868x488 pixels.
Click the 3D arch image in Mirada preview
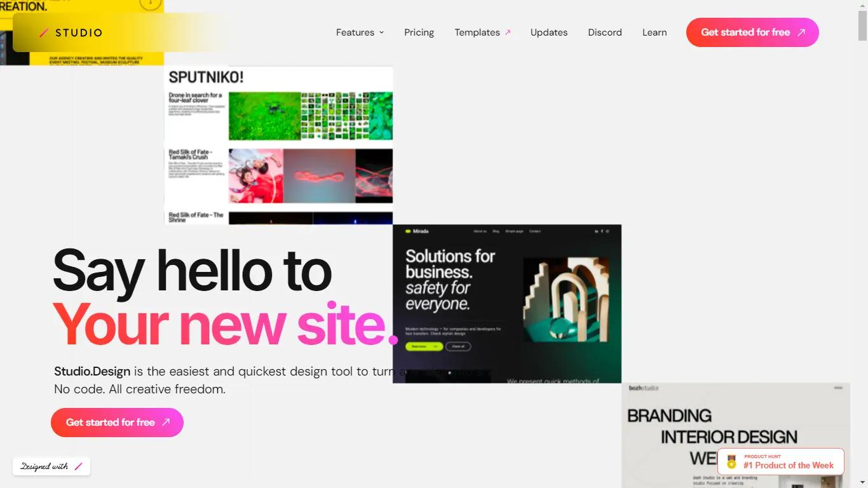click(566, 300)
